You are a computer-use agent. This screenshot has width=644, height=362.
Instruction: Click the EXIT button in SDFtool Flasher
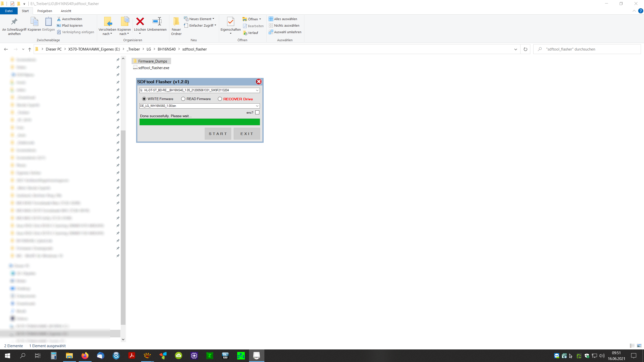(x=247, y=134)
